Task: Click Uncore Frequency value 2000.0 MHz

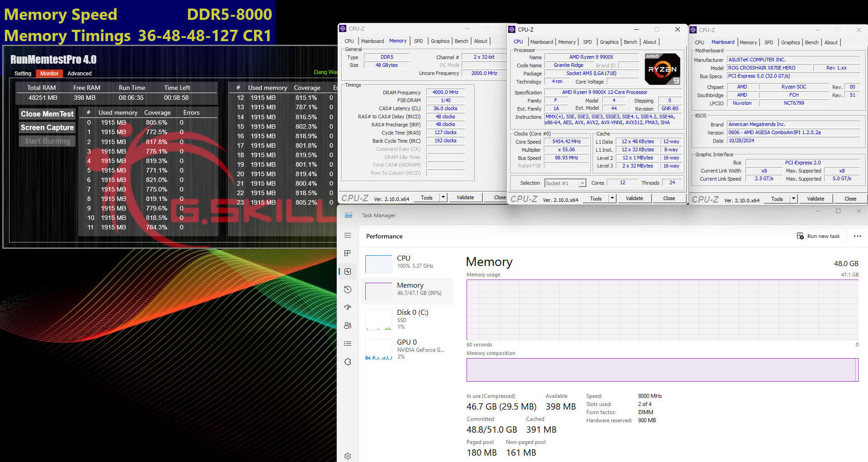Action: pos(484,74)
